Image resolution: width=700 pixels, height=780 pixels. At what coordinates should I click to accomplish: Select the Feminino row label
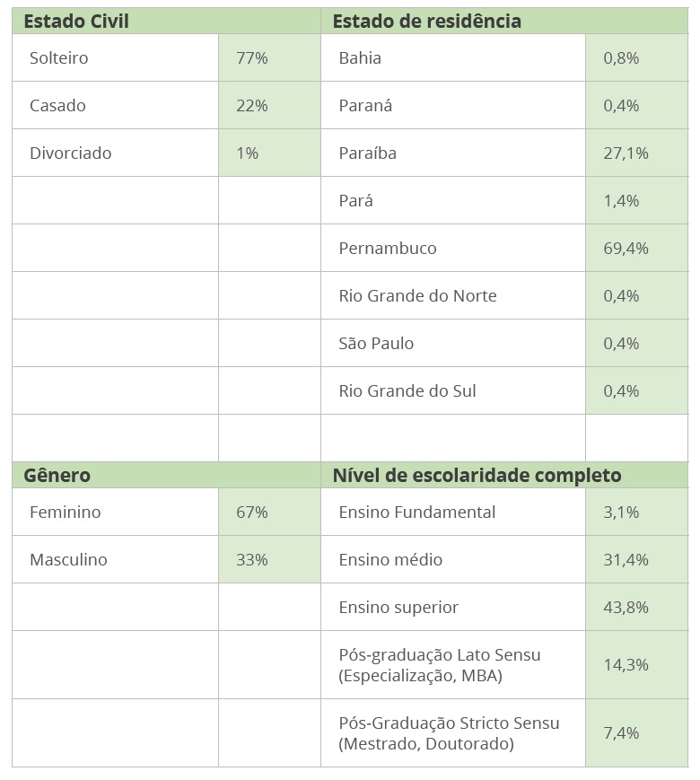pos(66,513)
